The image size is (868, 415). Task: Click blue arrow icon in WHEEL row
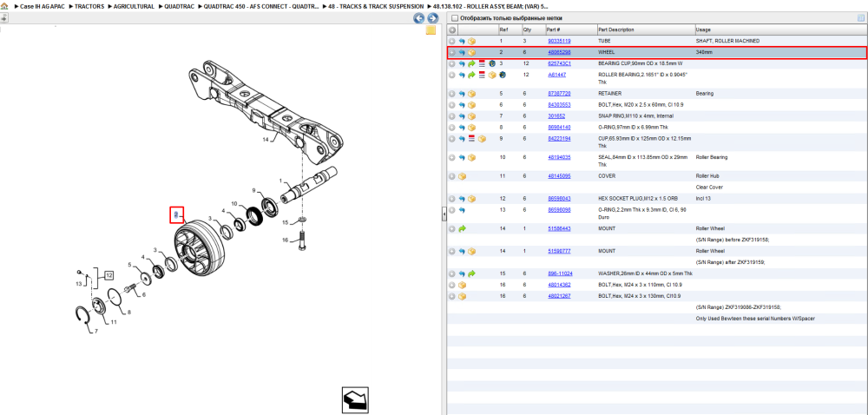point(462,53)
